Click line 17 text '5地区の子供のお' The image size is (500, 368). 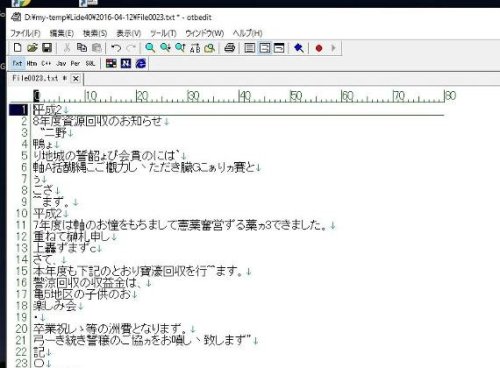[87, 294]
